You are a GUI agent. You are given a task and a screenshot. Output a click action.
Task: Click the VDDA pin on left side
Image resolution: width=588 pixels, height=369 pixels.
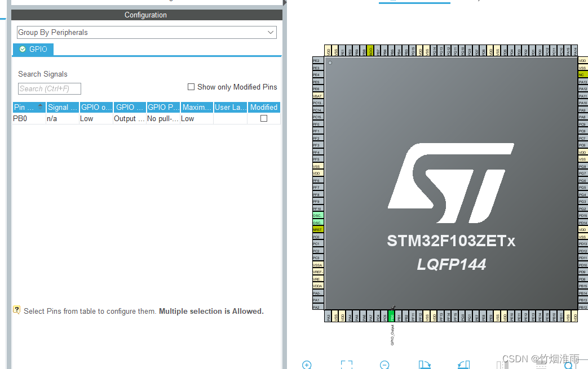[x=317, y=286]
